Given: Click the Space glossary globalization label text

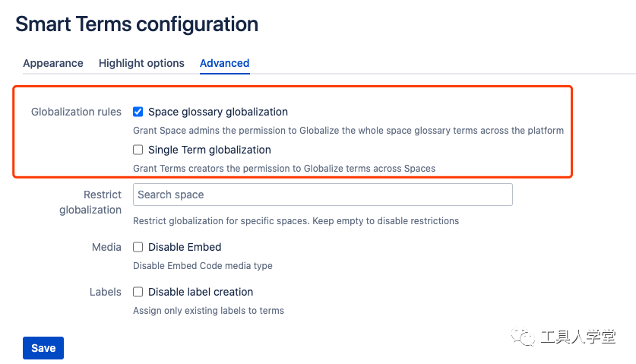Looking at the screenshot, I should 218,112.
